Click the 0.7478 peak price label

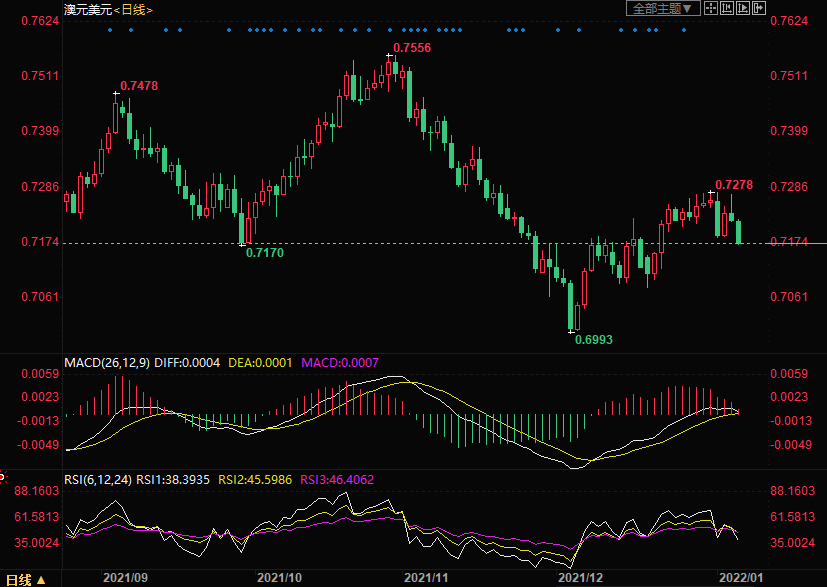(x=139, y=86)
